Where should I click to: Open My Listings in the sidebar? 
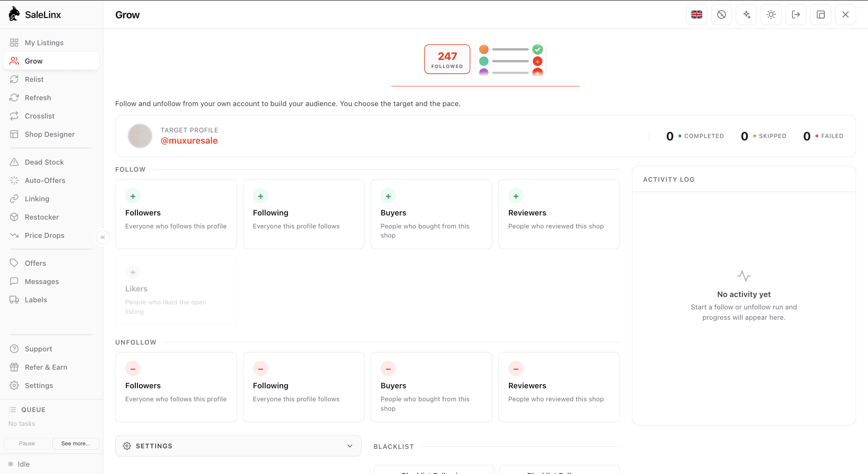tap(51, 43)
